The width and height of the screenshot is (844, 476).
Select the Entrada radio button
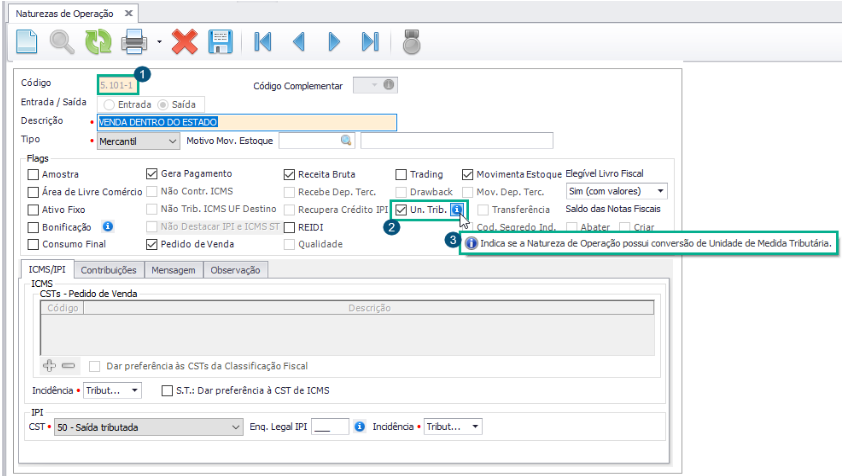[109, 104]
